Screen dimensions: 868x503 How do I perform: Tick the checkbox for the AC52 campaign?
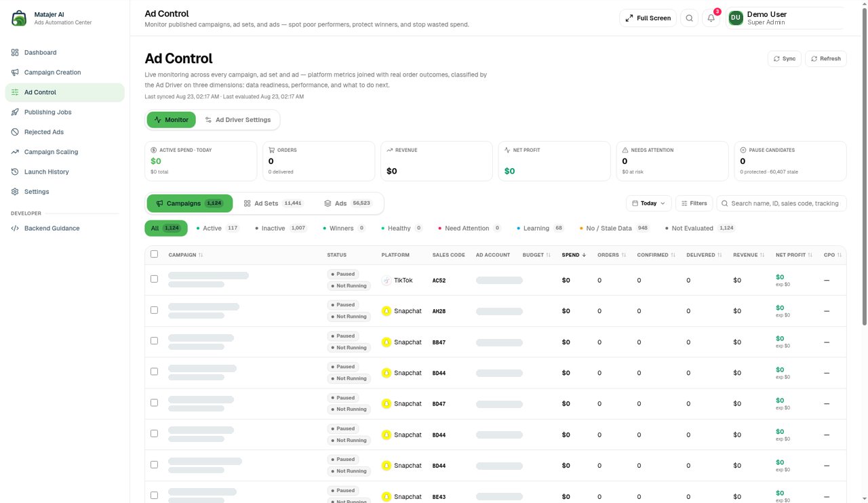click(x=154, y=279)
